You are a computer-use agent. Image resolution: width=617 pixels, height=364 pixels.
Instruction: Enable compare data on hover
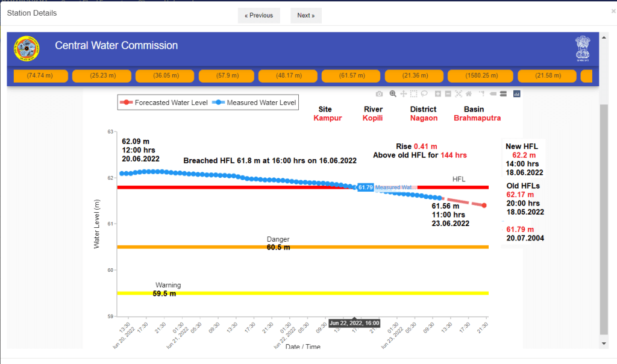tap(503, 94)
